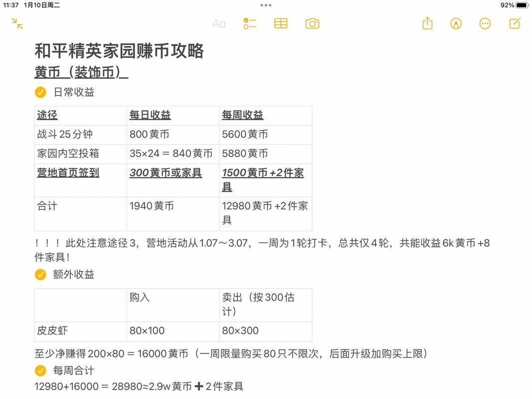Image resolution: width=532 pixels, height=399 pixels.
Task: Tap the 80×100 cell
Action: [173, 332]
